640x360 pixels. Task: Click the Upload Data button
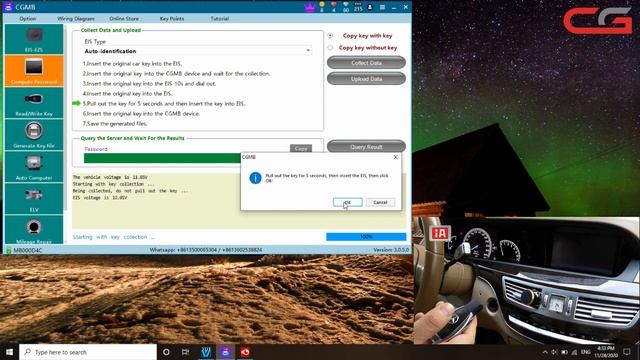point(366,79)
